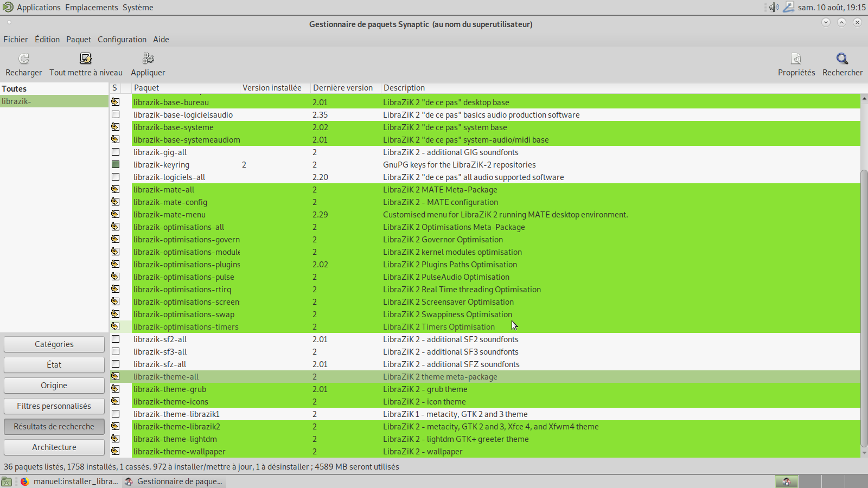Click the clock showing sam. 10 août, 19:15
868x488 pixels.
tap(832, 8)
